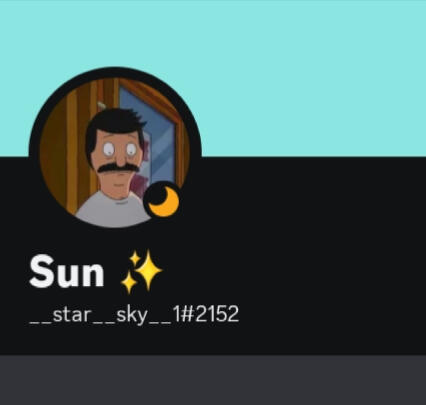Click the small upper sparkle star
Viewport: 426px width, 405px height.
135,258
